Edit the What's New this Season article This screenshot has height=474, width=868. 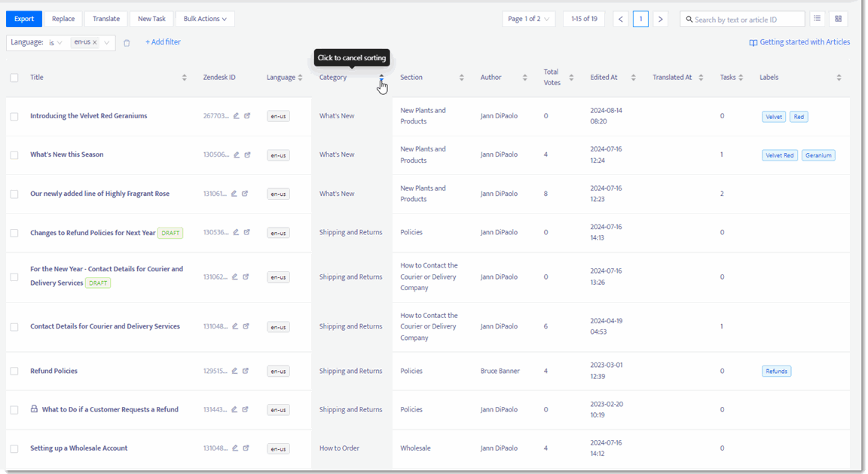(237, 154)
